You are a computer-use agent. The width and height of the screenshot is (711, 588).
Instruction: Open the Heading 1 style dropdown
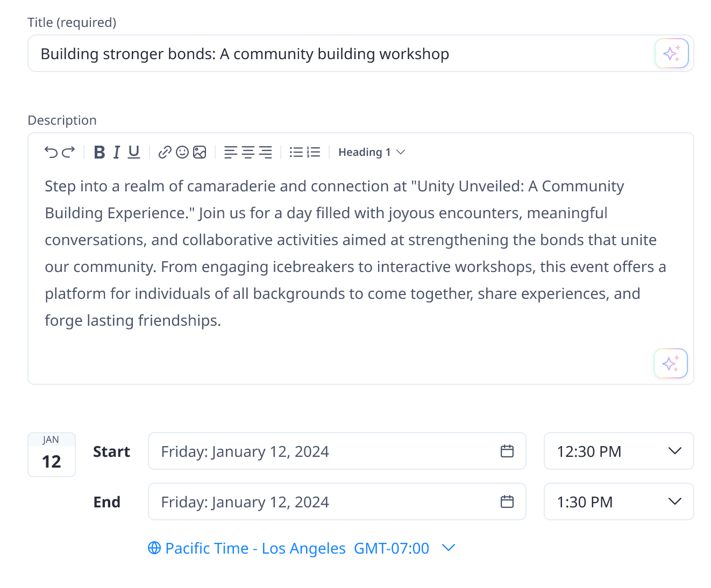click(371, 153)
